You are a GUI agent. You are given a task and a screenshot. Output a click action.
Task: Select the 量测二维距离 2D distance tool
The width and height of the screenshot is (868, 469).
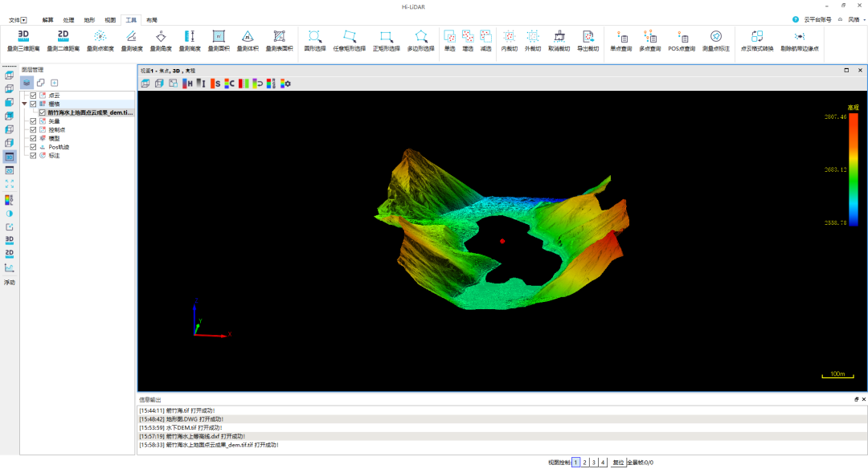coord(63,41)
